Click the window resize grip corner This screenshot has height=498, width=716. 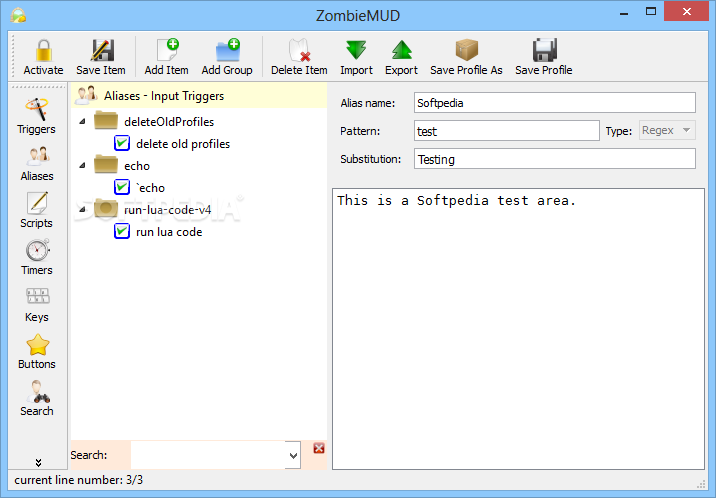click(x=702, y=484)
